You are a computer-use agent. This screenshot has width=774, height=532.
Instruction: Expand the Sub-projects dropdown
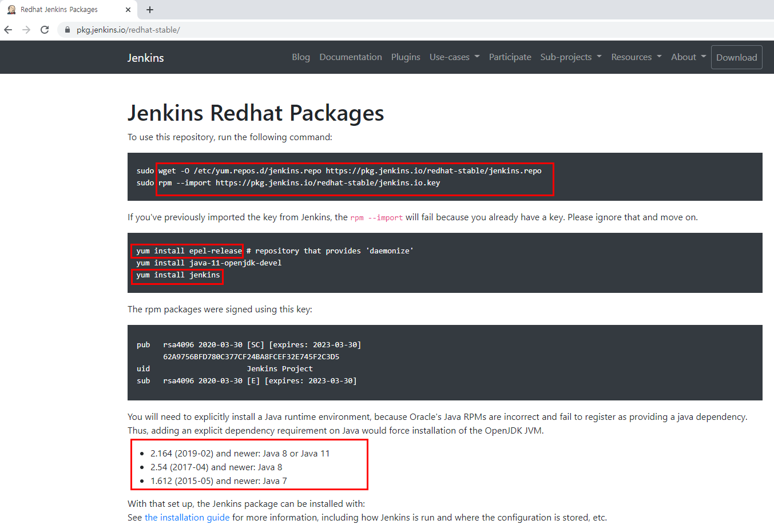[571, 57]
